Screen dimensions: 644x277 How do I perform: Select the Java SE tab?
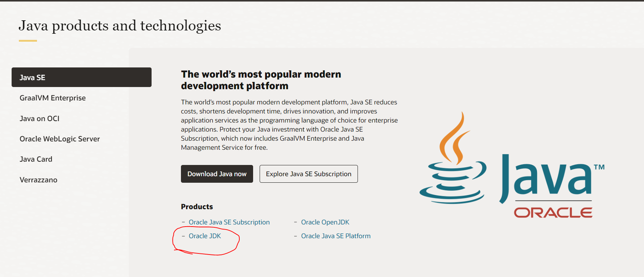click(x=82, y=77)
